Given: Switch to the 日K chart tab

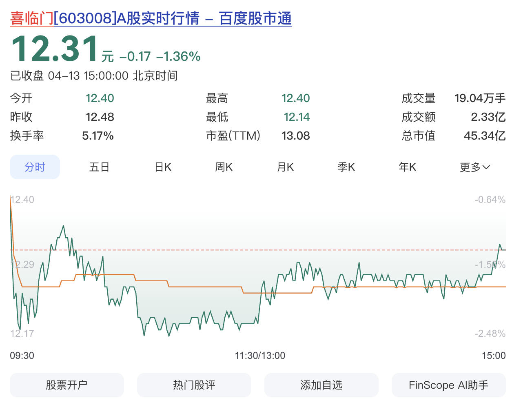Looking at the screenshot, I should 163,167.
